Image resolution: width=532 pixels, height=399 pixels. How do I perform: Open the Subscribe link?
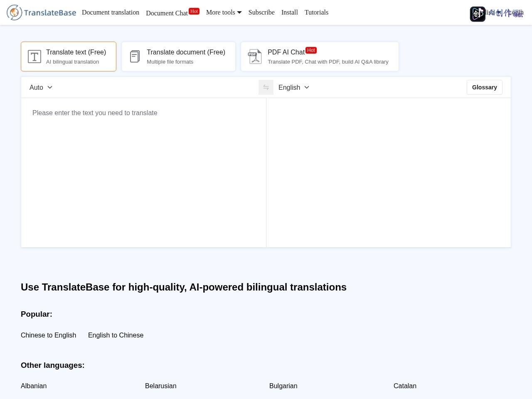pos(261,12)
